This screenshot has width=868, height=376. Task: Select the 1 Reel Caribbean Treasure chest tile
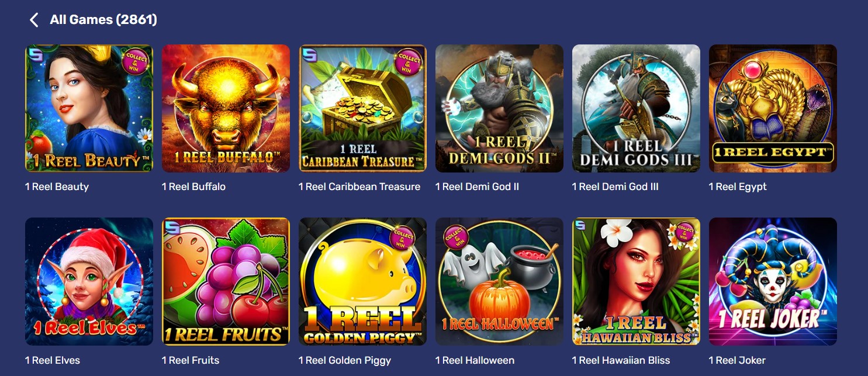click(x=362, y=109)
